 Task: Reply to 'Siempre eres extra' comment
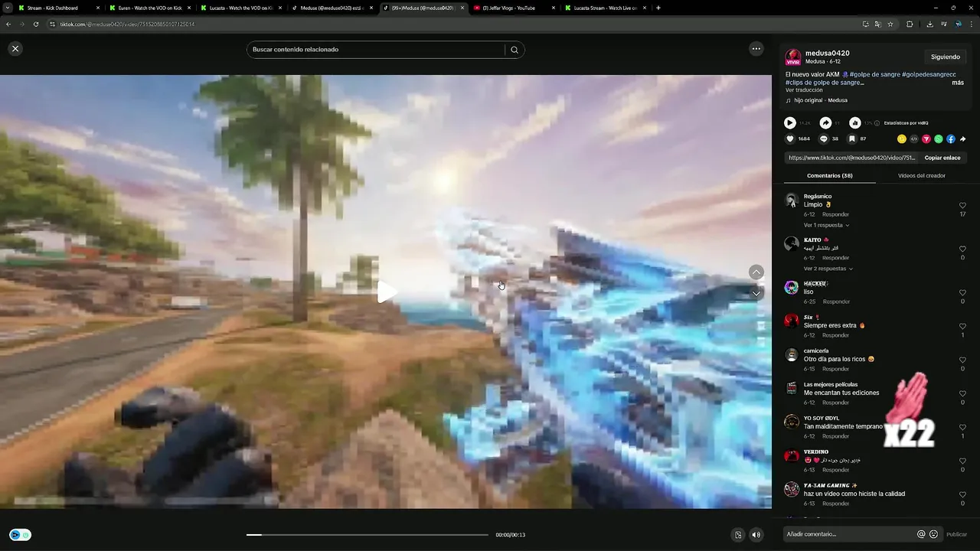click(x=835, y=335)
